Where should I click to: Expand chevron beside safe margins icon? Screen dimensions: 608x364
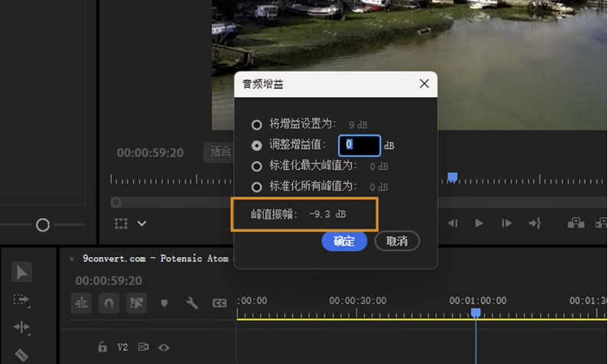coord(142,223)
